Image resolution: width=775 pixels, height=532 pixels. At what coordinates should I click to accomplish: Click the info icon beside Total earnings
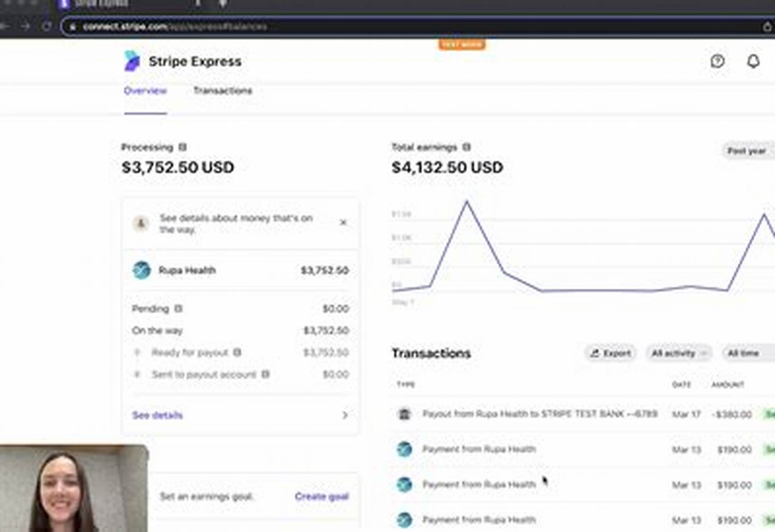[466, 147]
